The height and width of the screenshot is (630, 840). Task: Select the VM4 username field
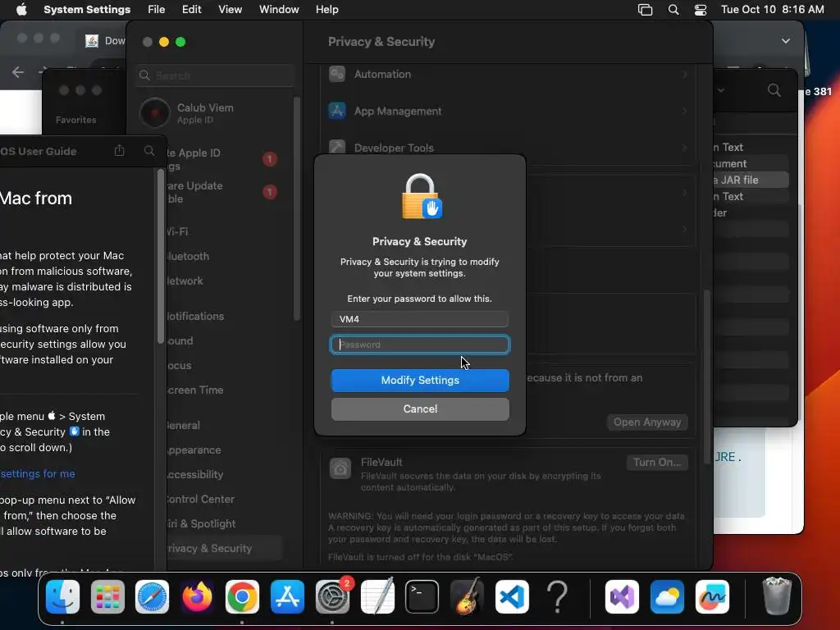coord(420,319)
